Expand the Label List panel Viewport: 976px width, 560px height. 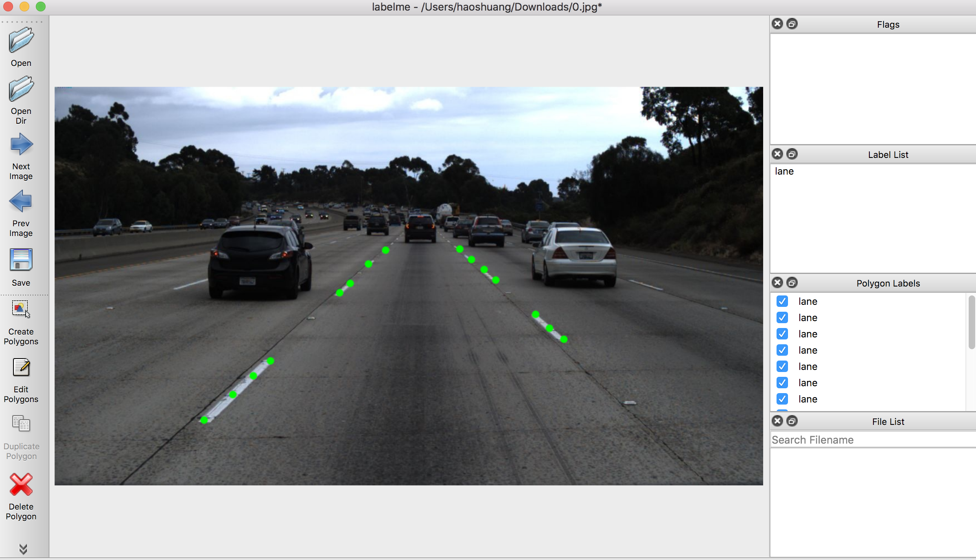pyautogui.click(x=791, y=154)
